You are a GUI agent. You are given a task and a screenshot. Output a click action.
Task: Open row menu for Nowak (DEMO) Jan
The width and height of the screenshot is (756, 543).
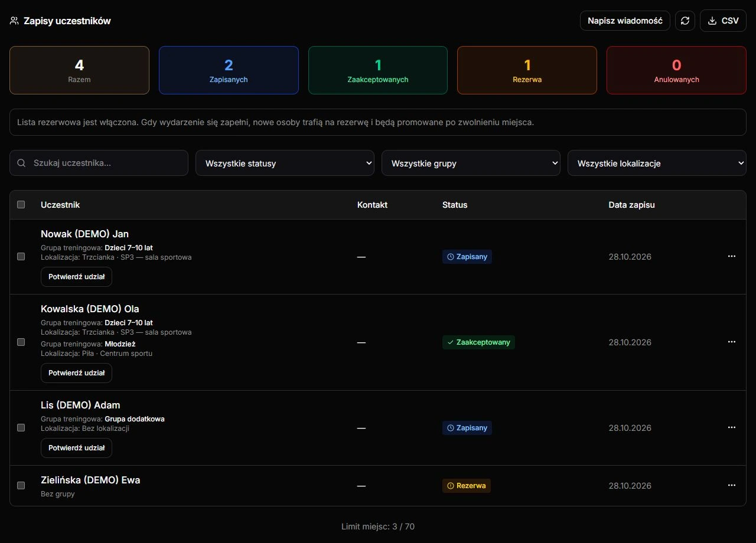(x=732, y=256)
